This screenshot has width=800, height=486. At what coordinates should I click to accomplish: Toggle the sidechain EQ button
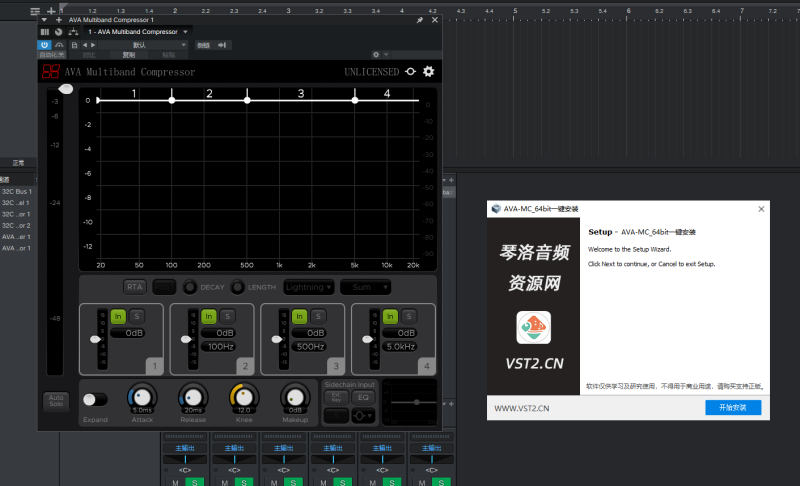(363, 397)
